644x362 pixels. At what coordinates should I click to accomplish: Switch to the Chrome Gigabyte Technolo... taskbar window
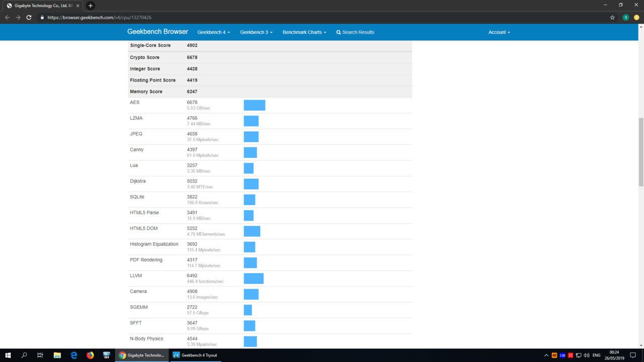point(141,355)
